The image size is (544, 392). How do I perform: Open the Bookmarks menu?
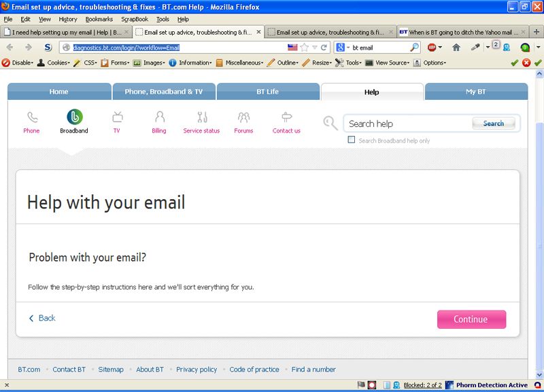[x=99, y=19]
